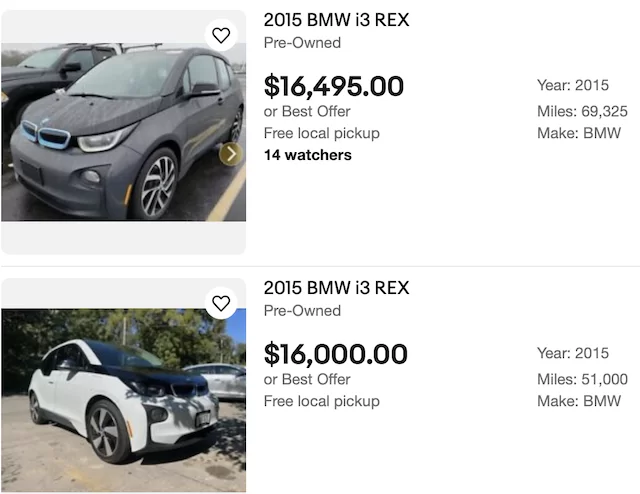Viewport: 640px width, 494px height.
Task: Open the second 2015 BMW i3 REX title
Action: (336, 288)
